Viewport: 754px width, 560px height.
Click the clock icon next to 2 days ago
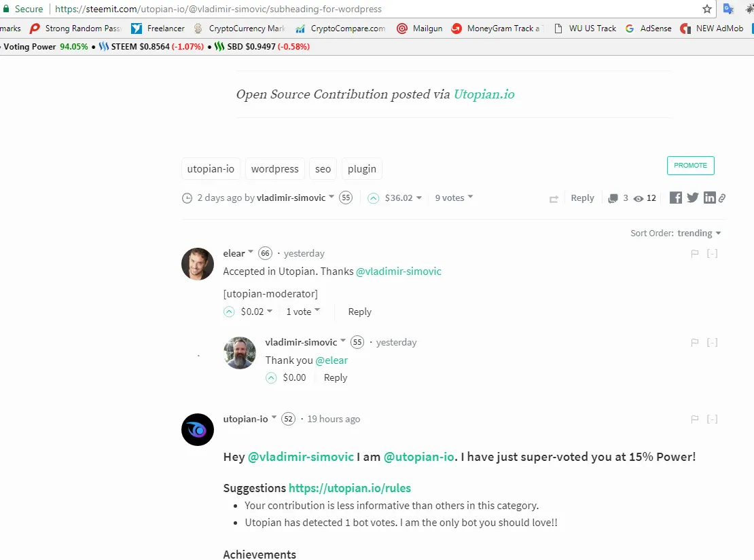(x=187, y=198)
